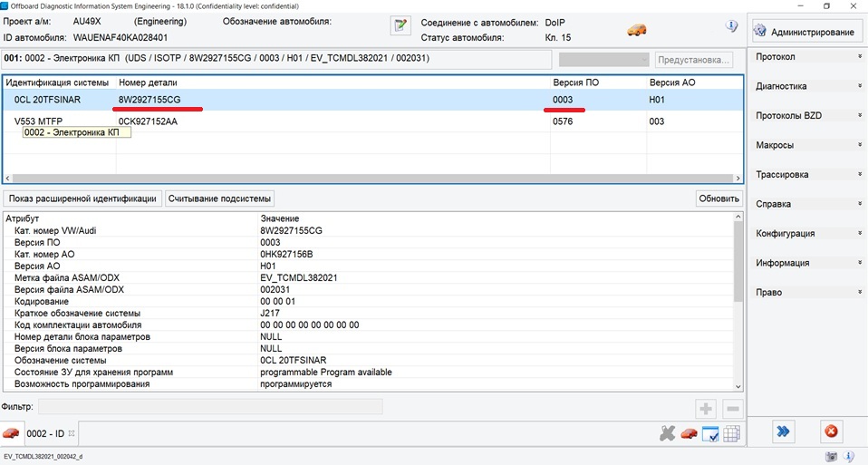The width and height of the screenshot is (868, 465).
Task: Expand the Справка sidebar section
Action: pyautogui.click(x=808, y=204)
